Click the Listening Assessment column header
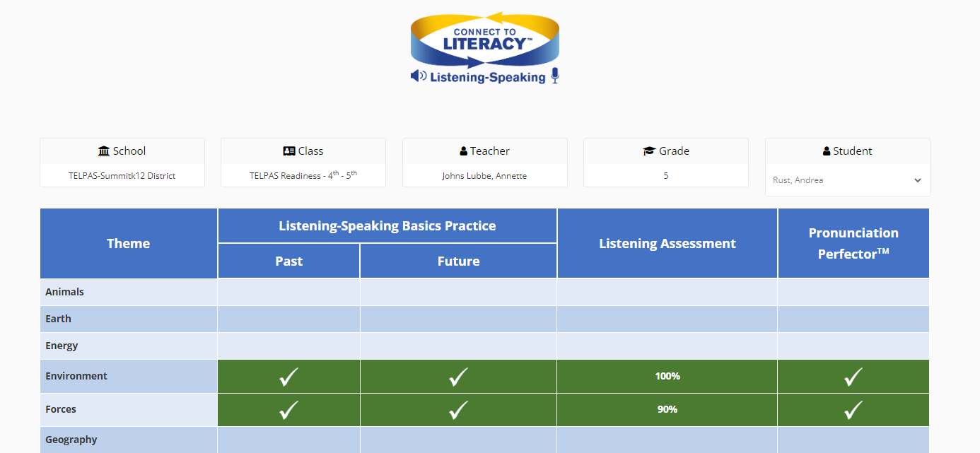This screenshot has width=980, height=453. [x=667, y=244]
